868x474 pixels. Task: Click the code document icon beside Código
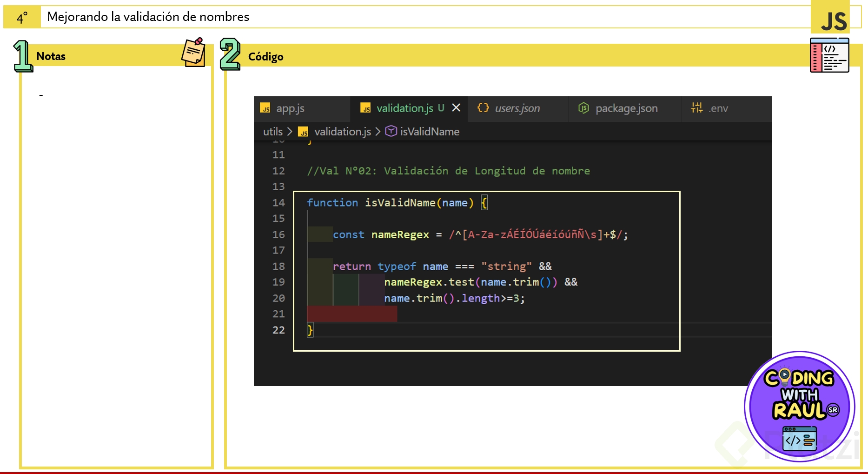click(x=829, y=55)
